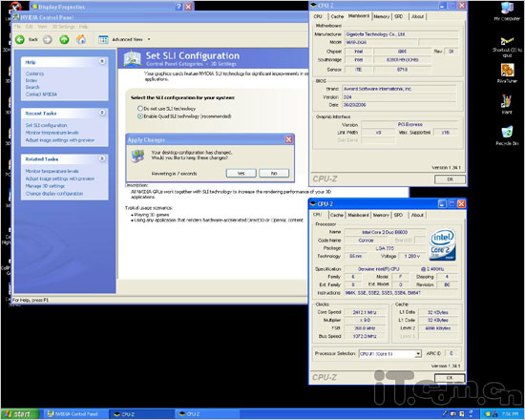Image resolution: width=525 pixels, height=420 pixels.
Task: Collapse the Related Tasks section
Action: coord(102,158)
